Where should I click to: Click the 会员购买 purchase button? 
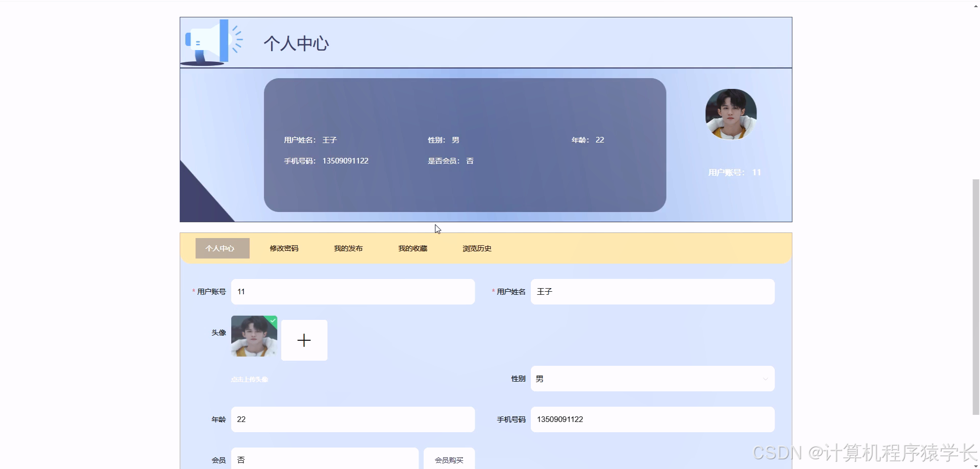tap(449, 459)
